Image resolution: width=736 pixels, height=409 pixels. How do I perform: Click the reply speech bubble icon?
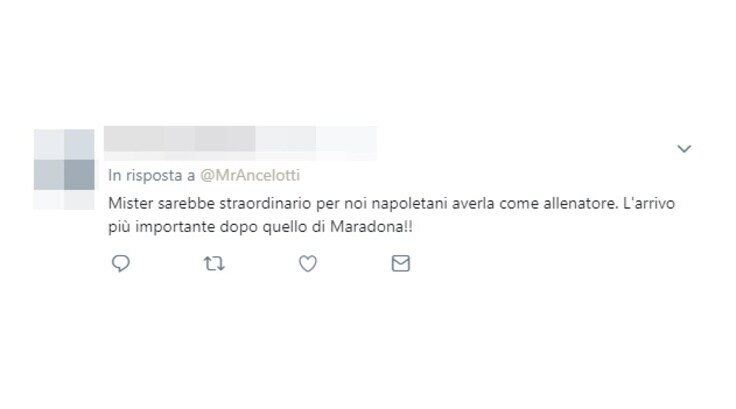click(121, 263)
